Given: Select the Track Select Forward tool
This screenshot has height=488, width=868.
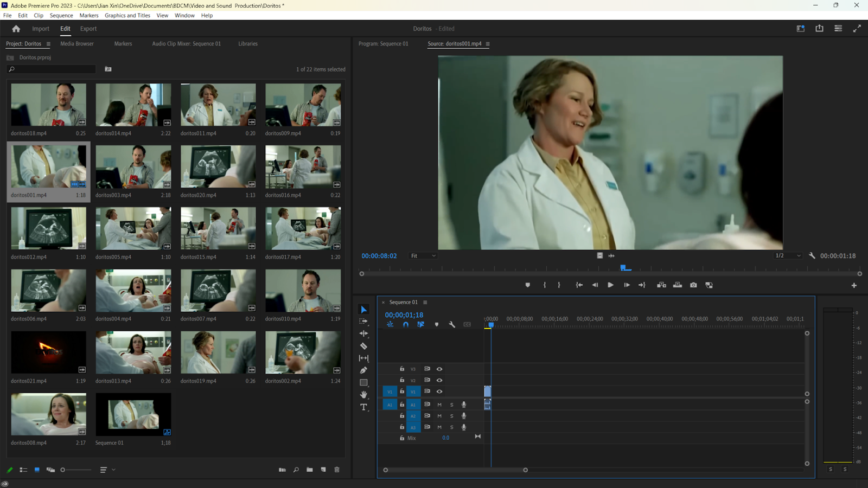Looking at the screenshot, I should click(x=363, y=322).
